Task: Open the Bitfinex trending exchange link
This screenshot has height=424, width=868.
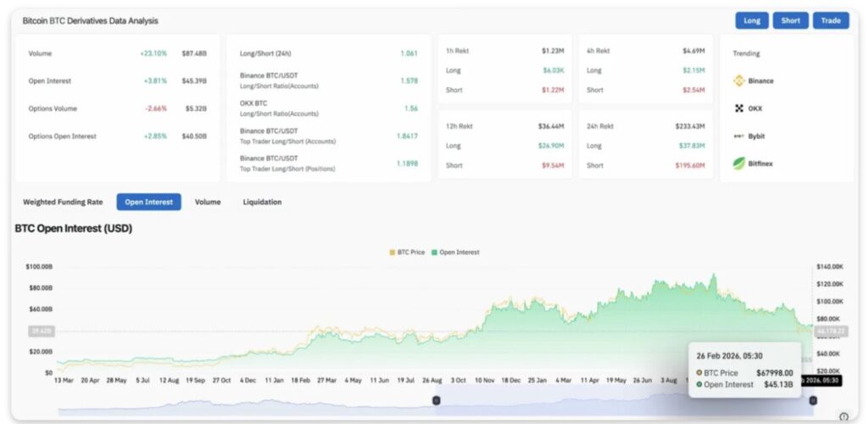Action: coord(760,163)
